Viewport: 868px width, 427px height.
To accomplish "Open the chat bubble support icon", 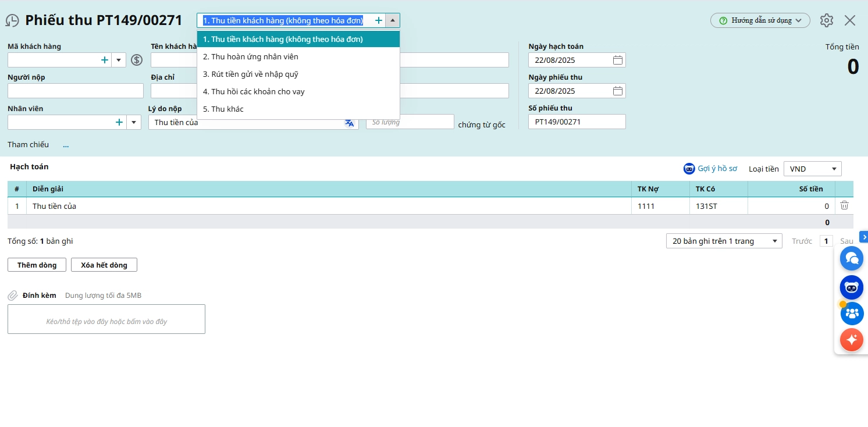I will 852,258.
